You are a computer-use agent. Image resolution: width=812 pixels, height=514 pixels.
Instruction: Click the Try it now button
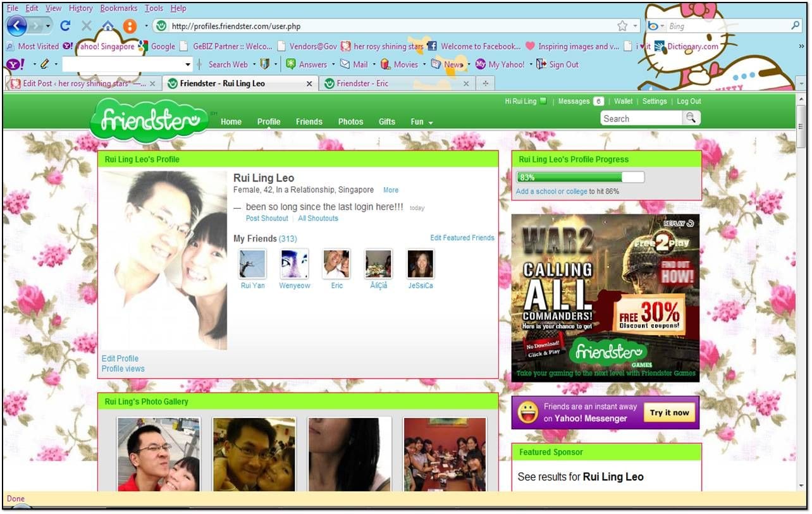(669, 413)
